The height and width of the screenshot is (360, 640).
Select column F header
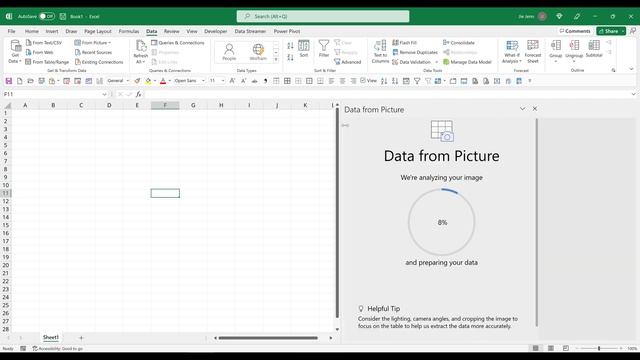pos(165,105)
